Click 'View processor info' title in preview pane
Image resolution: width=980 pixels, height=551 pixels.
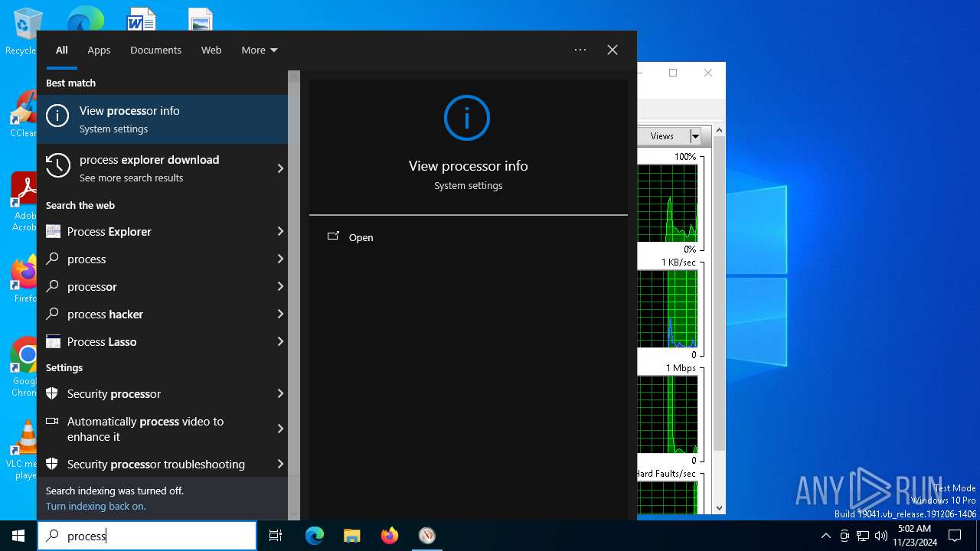[x=469, y=166]
